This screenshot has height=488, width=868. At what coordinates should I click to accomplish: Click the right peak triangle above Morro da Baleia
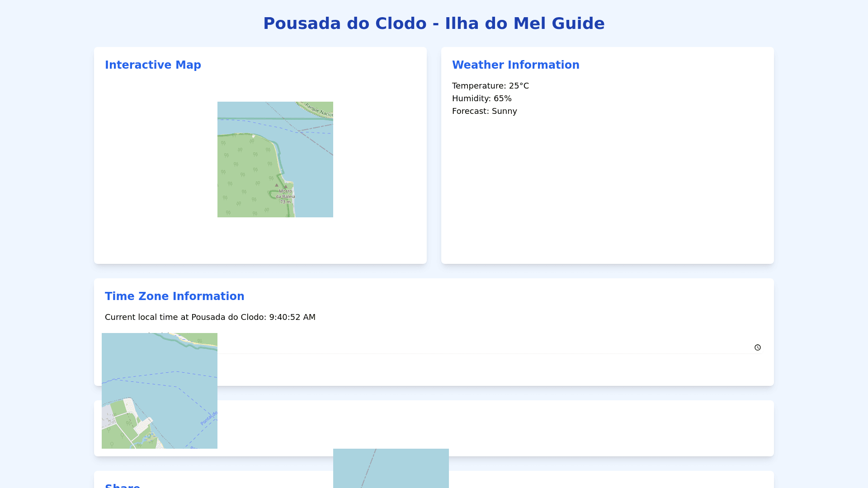pos(285,186)
